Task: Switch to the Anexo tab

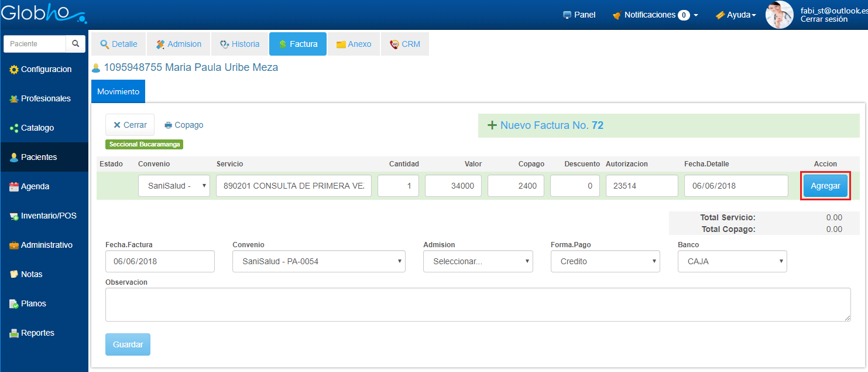Action: tap(354, 44)
